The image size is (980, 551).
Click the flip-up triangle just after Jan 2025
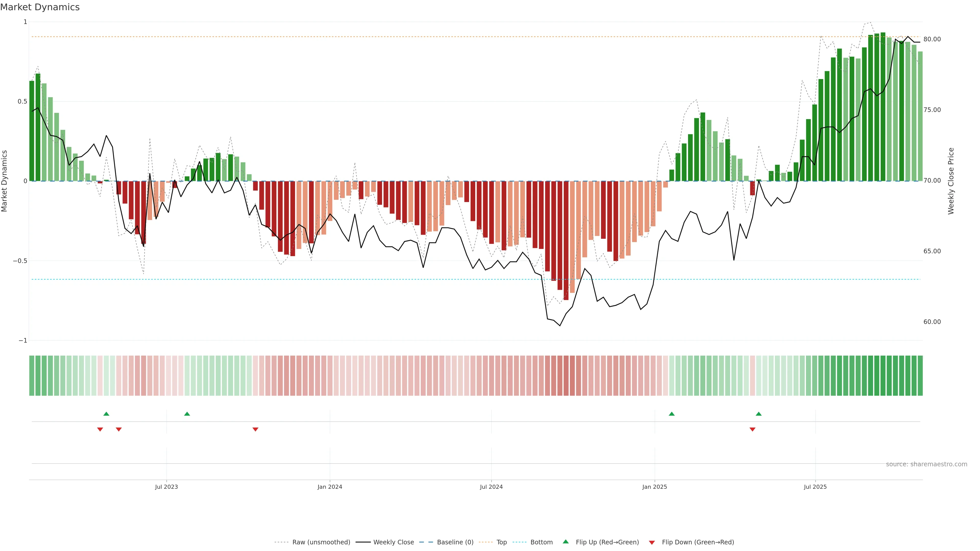[671, 414]
